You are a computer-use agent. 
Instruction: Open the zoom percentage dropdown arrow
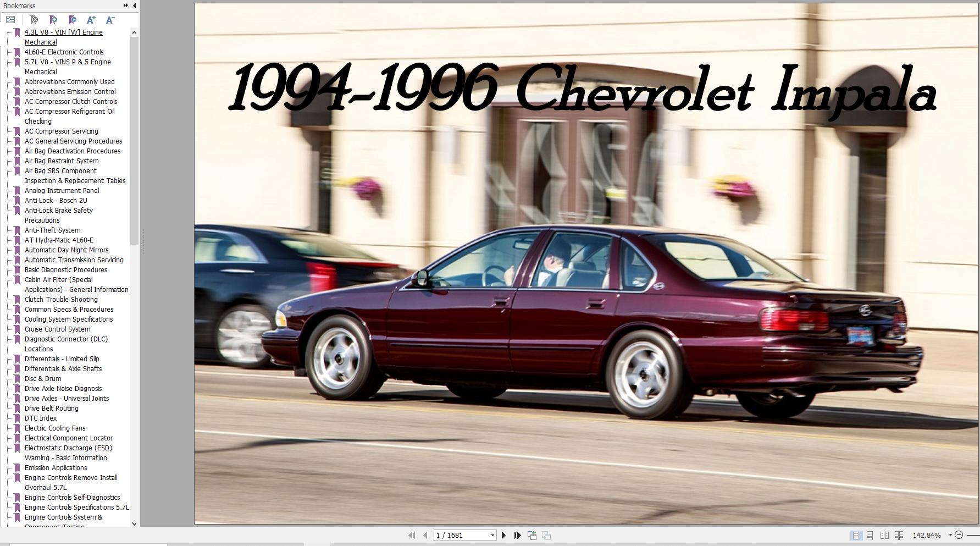click(x=950, y=535)
